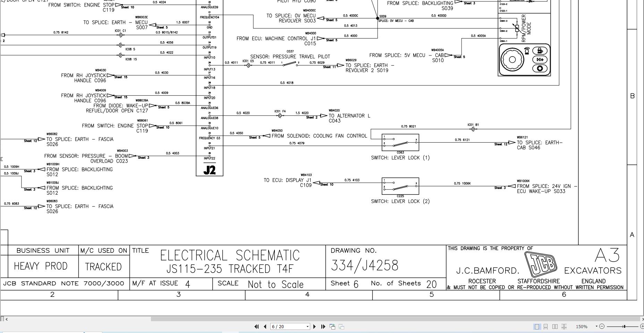Open the page number dropdown list
The height and width of the screenshot is (333, 644).
(307, 326)
